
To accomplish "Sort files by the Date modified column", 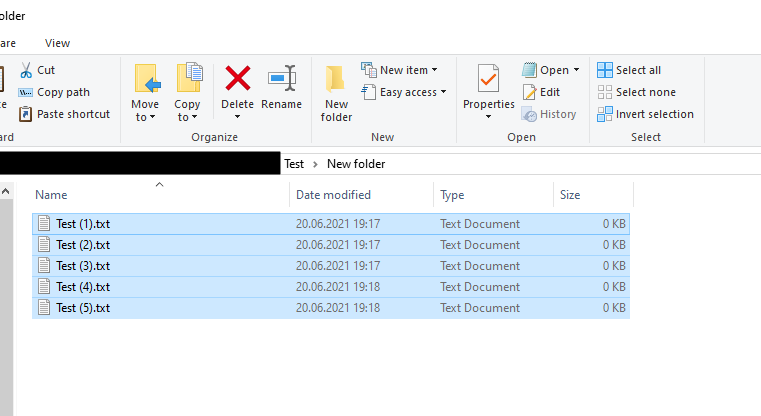I will (333, 195).
